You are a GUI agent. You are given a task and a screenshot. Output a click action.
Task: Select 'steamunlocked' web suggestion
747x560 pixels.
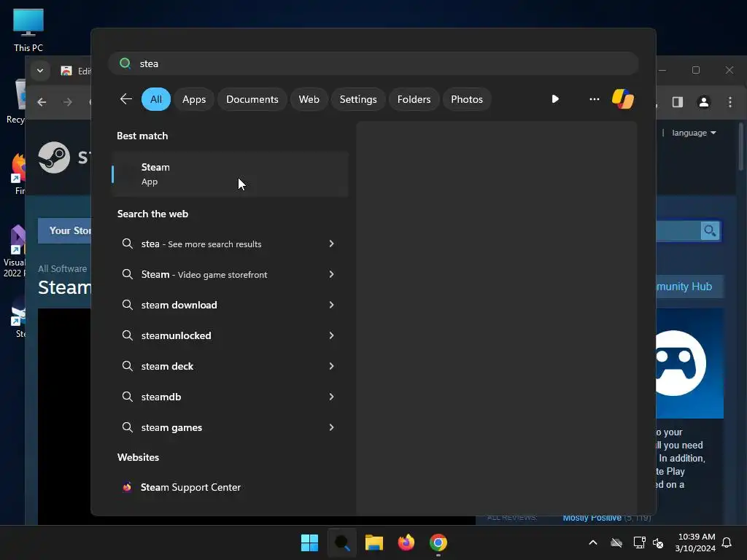tap(229, 335)
